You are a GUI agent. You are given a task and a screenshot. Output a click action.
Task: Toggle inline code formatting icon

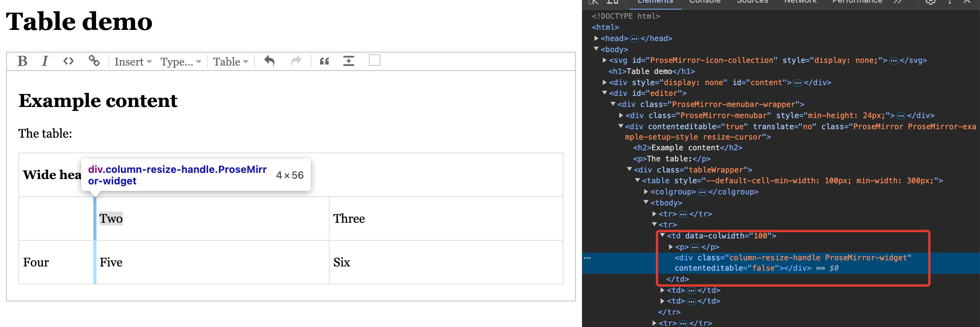point(69,61)
